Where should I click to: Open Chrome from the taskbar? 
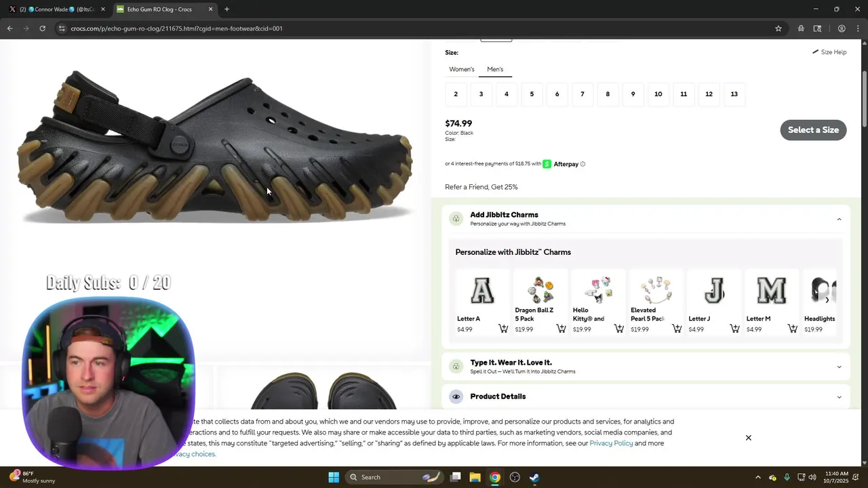pos(495,477)
